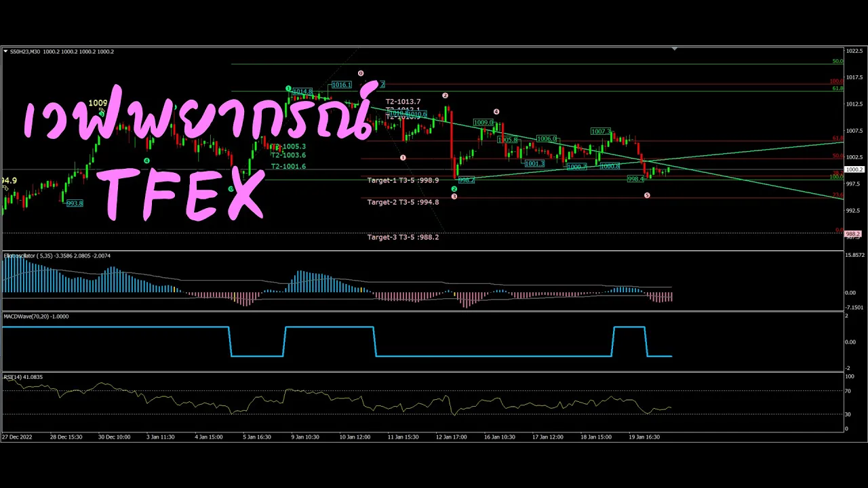Select green wave 1 marker near 1014.8
The width and height of the screenshot is (868, 488).
(x=288, y=89)
